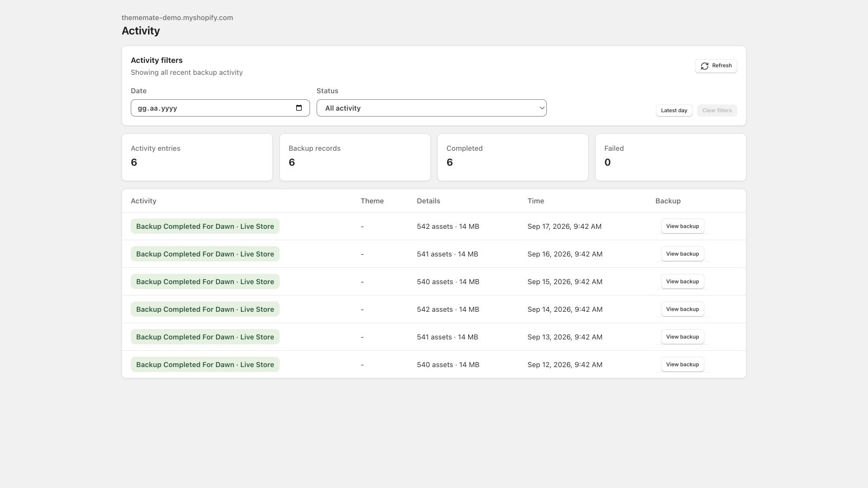
Task: View backup for Sep 17, 2026 entry
Action: point(682,226)
